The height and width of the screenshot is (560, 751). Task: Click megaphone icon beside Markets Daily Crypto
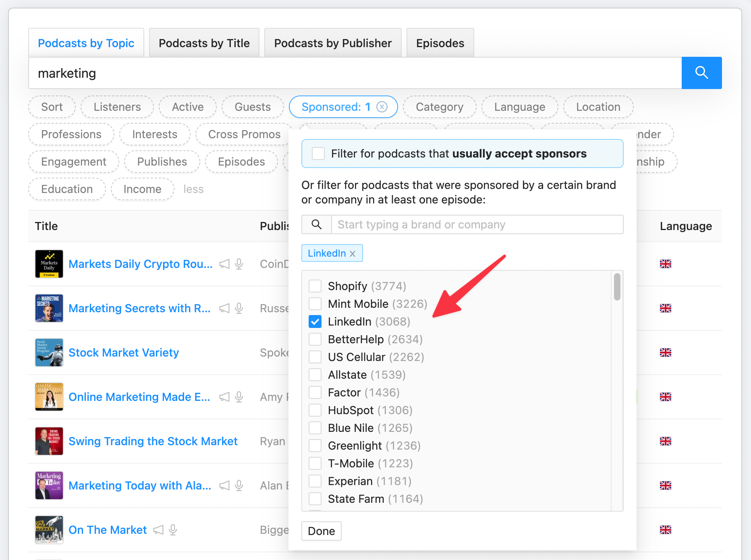point(224,264)
